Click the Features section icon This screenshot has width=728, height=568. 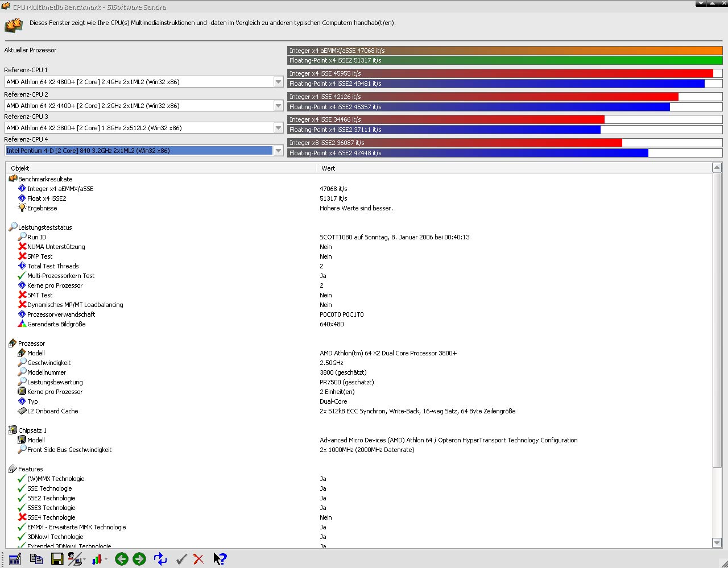tap(13, 469)
